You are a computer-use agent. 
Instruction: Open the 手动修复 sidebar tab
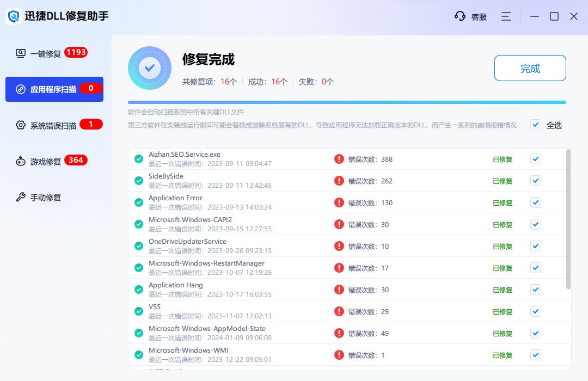[54, 197]
